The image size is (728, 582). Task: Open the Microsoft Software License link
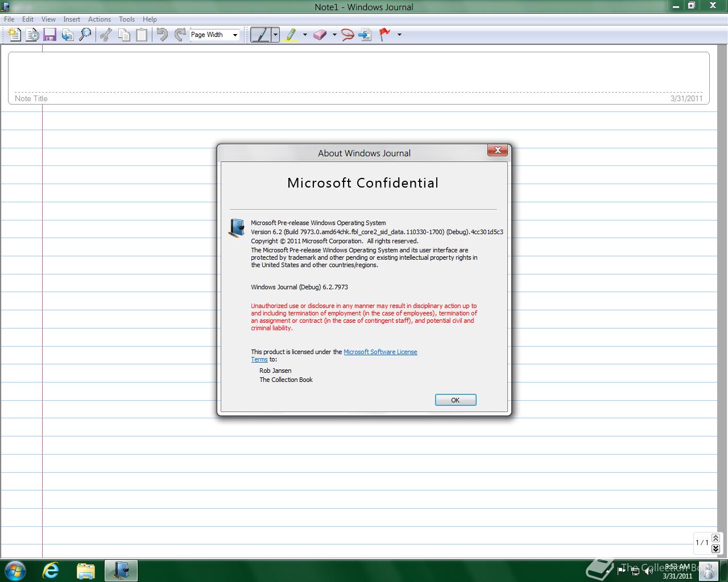point(380,352)
